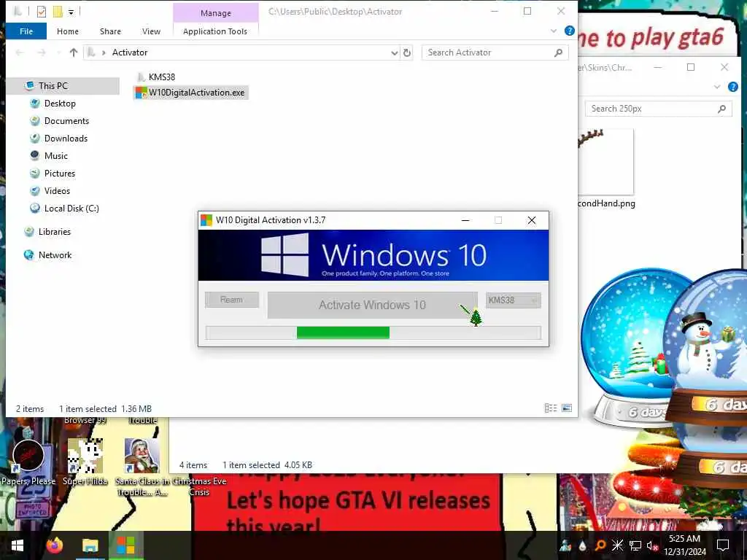
Task: Switch to the Share ribbon tab
Action: [x=110, y=31]
